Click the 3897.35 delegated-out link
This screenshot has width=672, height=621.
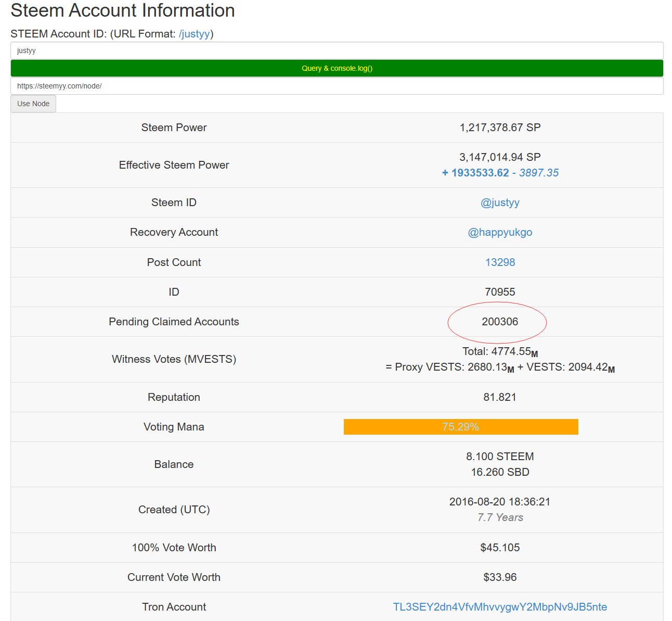click(x=539, y=173)
